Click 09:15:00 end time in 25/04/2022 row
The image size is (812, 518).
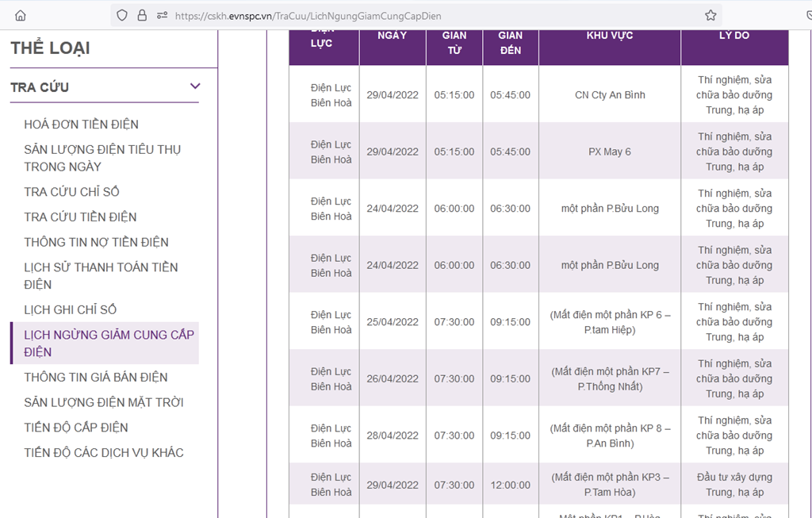click(x=510, y=322)
